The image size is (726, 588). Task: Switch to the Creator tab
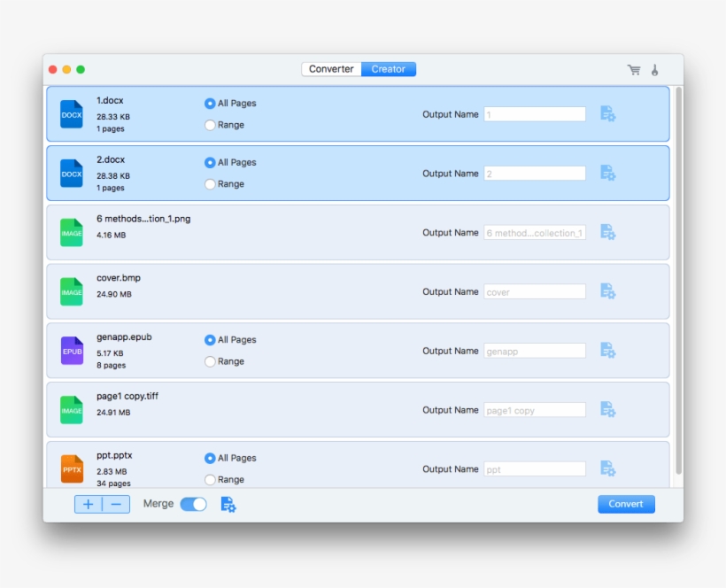tap(388, 69)
